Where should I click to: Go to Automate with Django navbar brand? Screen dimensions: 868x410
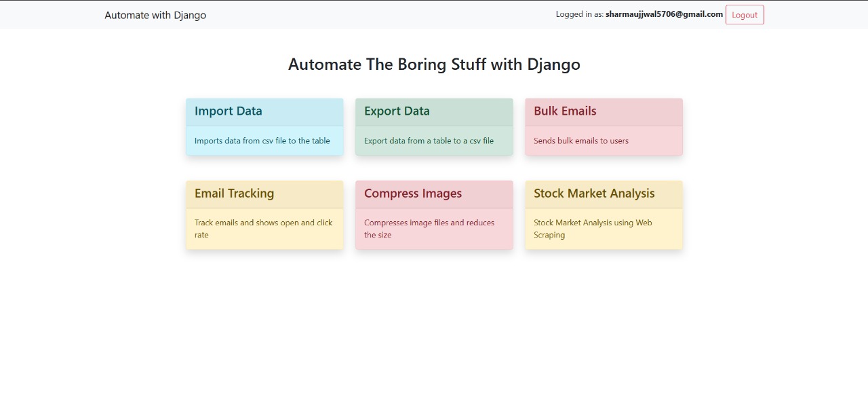point(155,15)
